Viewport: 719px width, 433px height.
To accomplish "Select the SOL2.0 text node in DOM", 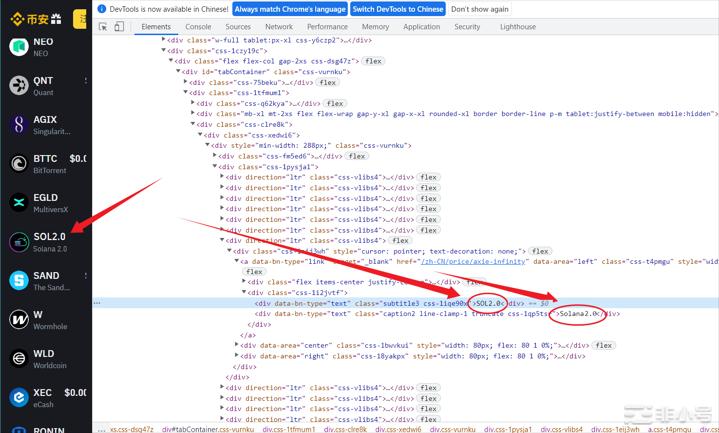I will 489,303.
